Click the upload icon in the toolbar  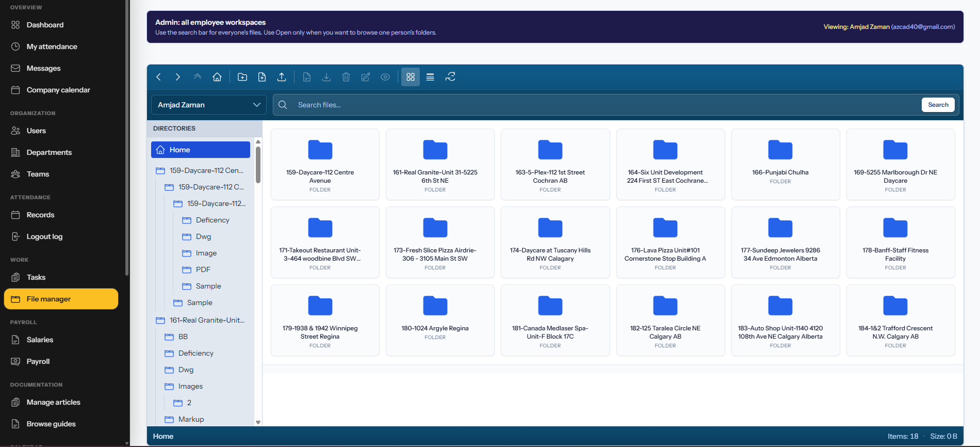tap(282, 77)
